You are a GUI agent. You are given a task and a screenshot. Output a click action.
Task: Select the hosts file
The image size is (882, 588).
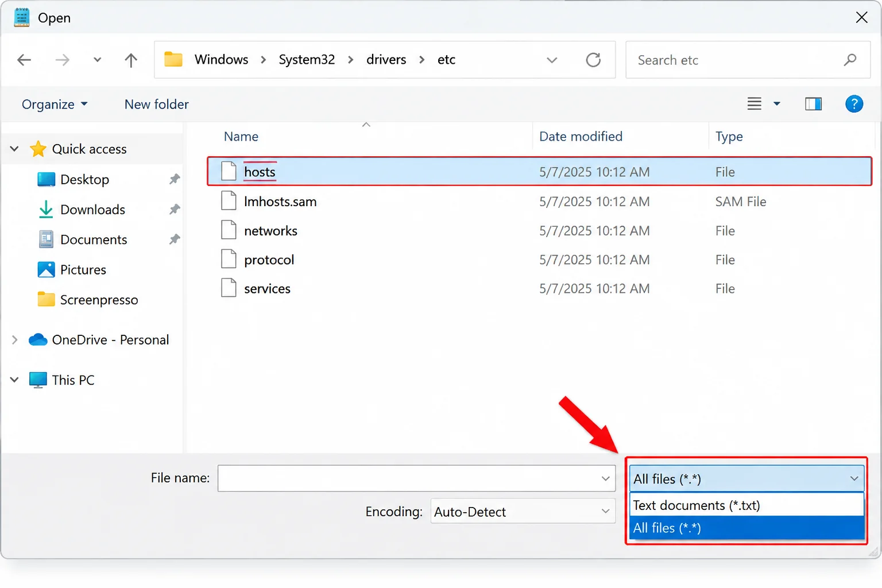point(539,172)
